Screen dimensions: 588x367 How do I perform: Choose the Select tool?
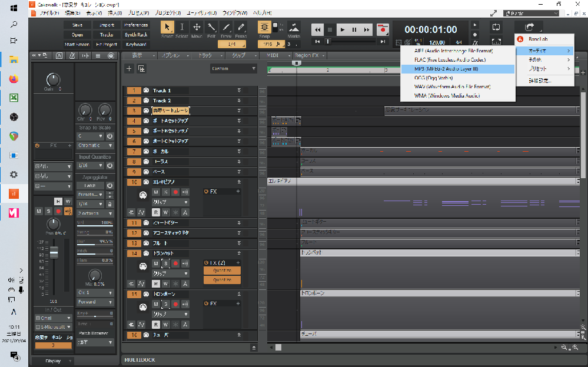(x=182, y=28)
